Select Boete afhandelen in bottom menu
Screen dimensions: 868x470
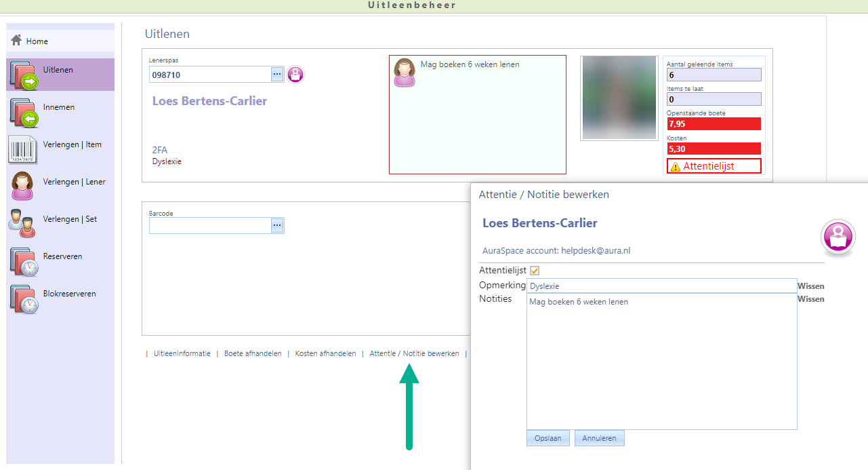[x=253, y=353]
